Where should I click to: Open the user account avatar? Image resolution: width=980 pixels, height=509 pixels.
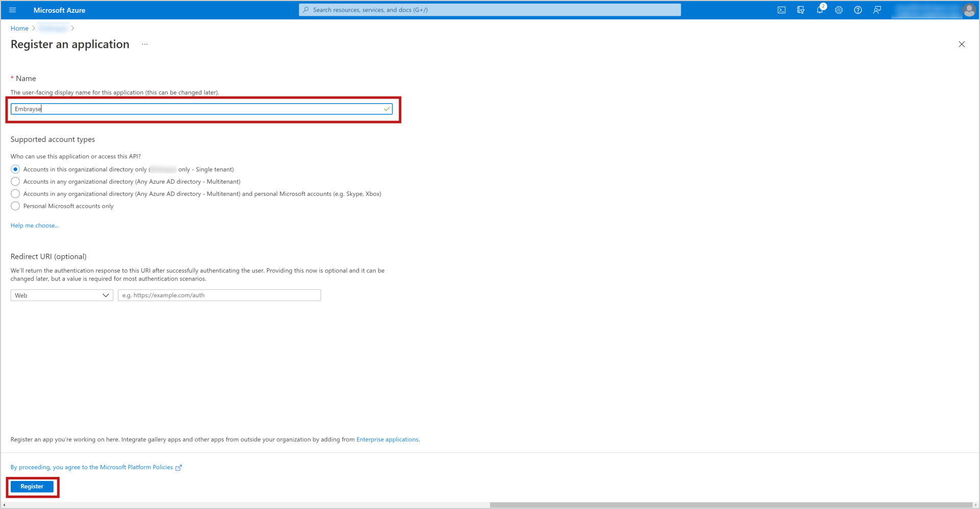[969, 10]
